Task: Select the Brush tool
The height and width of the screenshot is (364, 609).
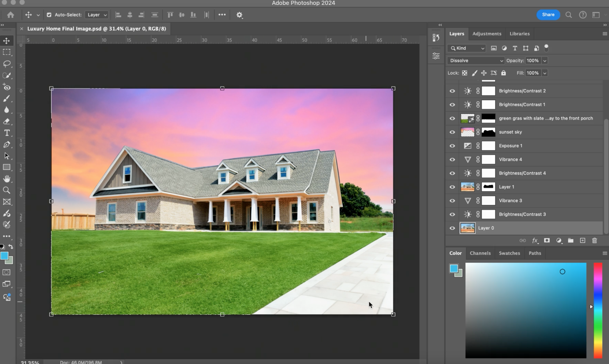Action: tap(7, 98)
